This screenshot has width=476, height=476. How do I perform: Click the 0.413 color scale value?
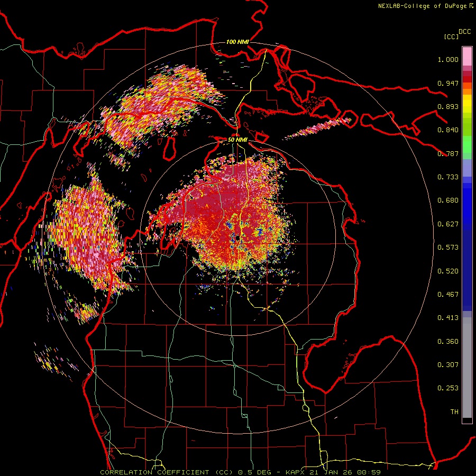[x=448, y=318]
